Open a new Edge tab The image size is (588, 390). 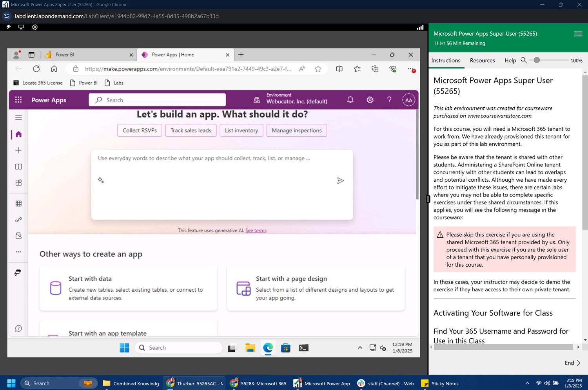[x=241, y=54]
